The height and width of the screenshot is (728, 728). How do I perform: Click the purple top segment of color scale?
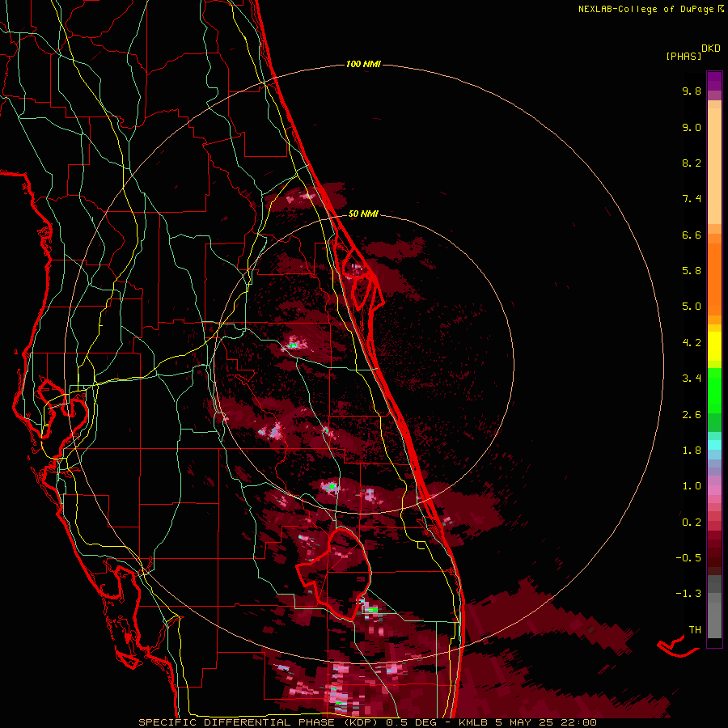(714, 81)
